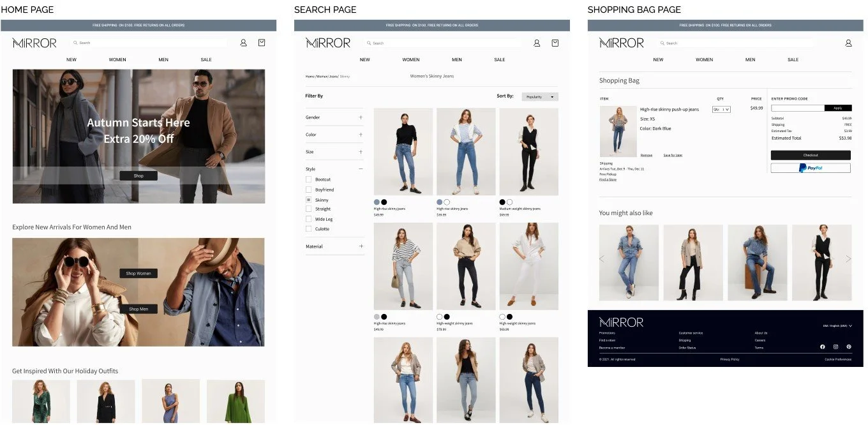Open the MEN menu on the Search page

(457, 60)
